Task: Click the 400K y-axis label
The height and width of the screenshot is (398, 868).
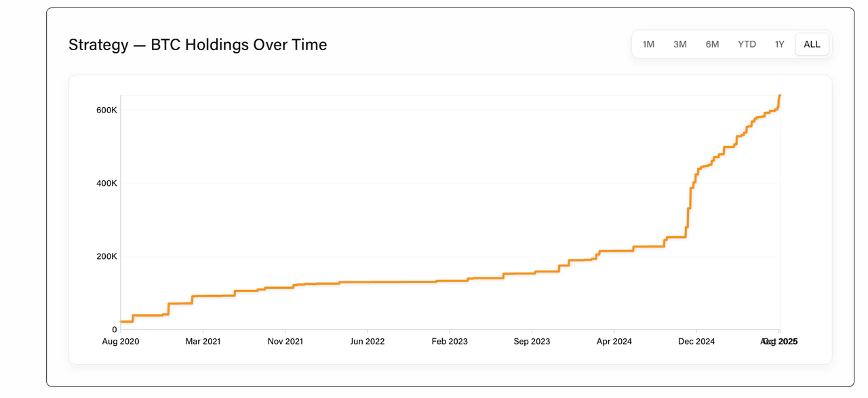Action: pos(106,183)
